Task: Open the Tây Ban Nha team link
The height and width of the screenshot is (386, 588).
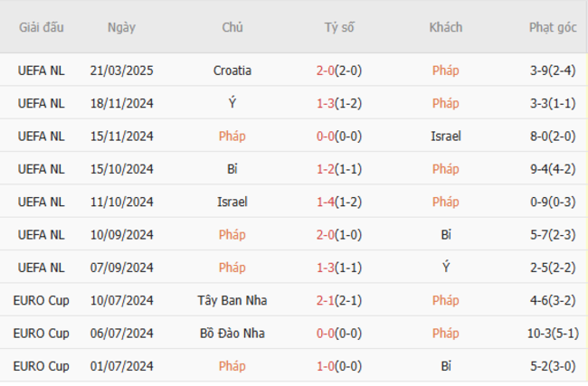Action: [x=232, y=300]
